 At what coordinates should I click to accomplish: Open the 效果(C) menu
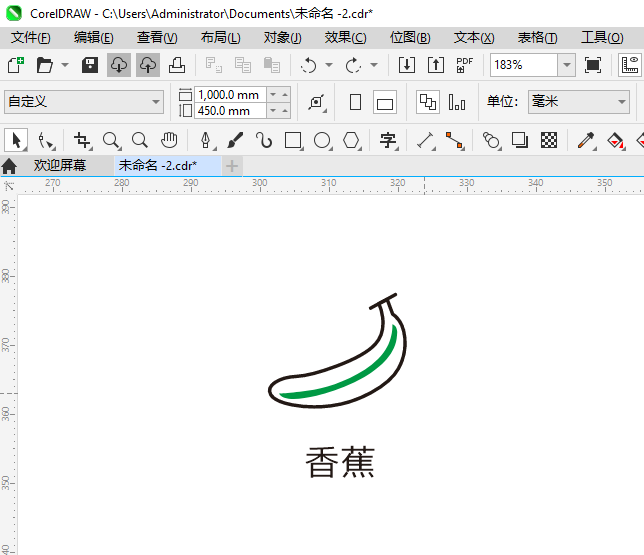(x=345, y=38)
